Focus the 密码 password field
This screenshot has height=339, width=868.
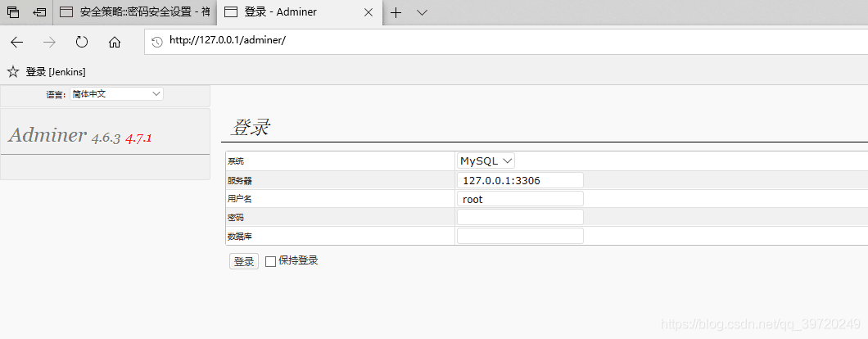click(520, 217)
